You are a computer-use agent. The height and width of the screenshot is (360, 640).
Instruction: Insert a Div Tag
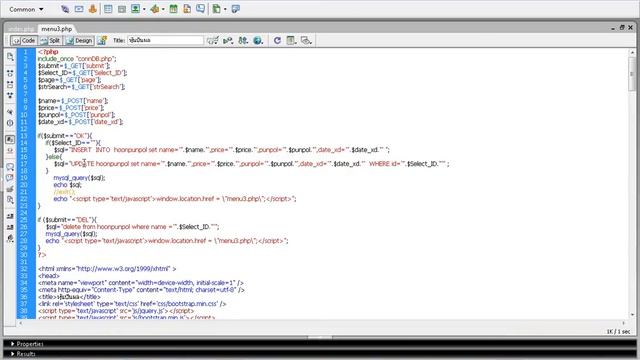point(122,9)
